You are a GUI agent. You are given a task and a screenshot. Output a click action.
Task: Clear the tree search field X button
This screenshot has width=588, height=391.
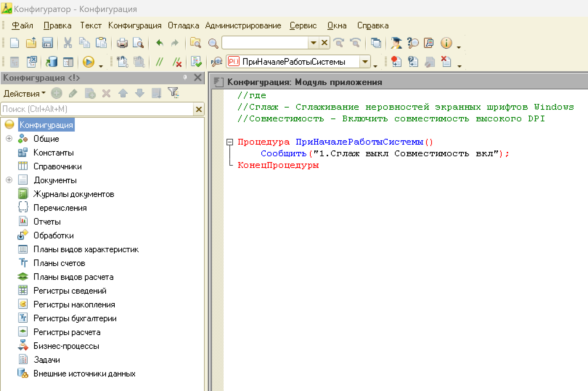[199, 109]
